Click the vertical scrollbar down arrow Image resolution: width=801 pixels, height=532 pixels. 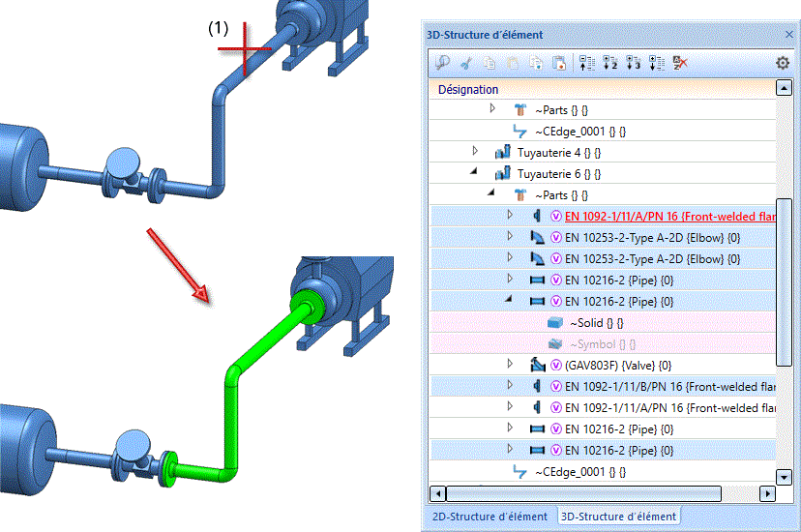[784, 477]
